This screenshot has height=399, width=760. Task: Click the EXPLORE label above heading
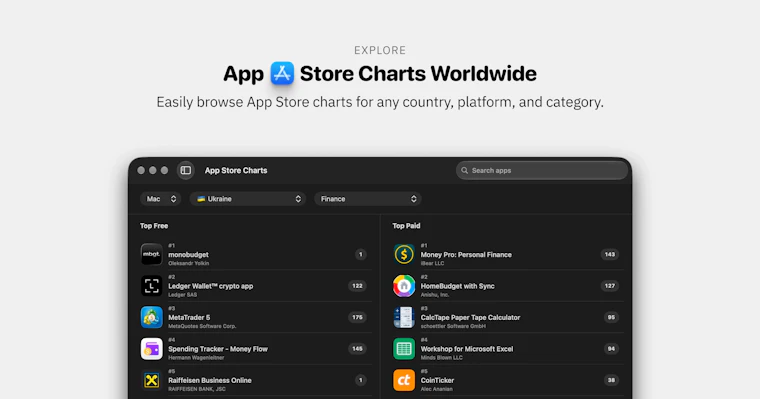(x=380, y=50)
